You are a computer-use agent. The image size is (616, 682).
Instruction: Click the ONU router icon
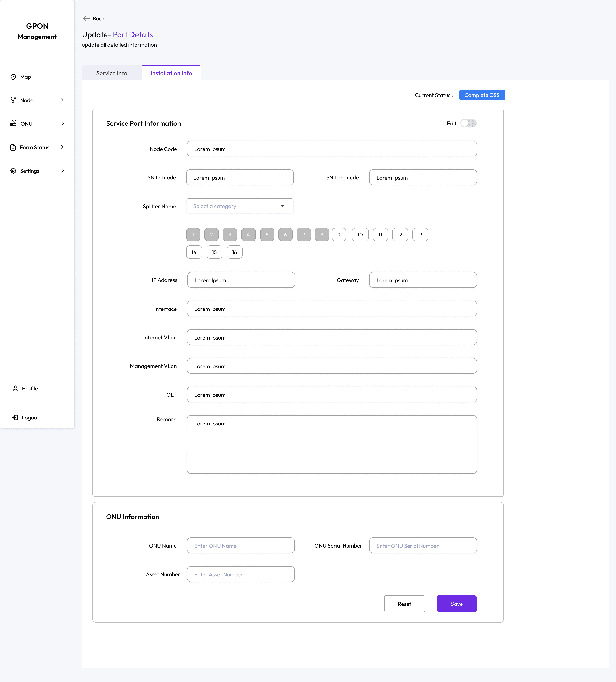(13, 123)
